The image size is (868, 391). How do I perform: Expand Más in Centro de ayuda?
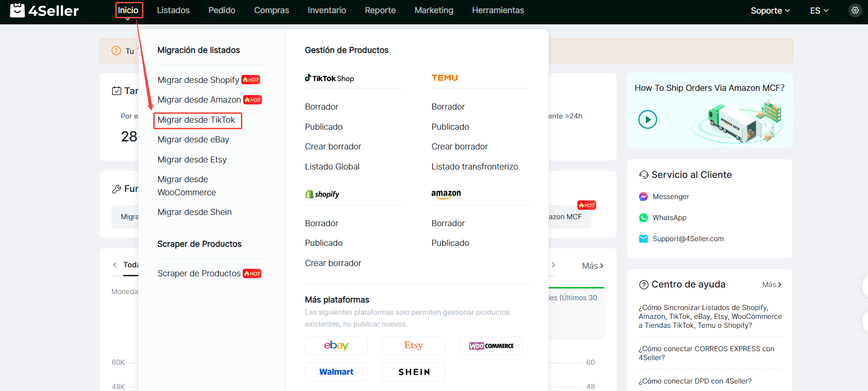tap(772, 285)
